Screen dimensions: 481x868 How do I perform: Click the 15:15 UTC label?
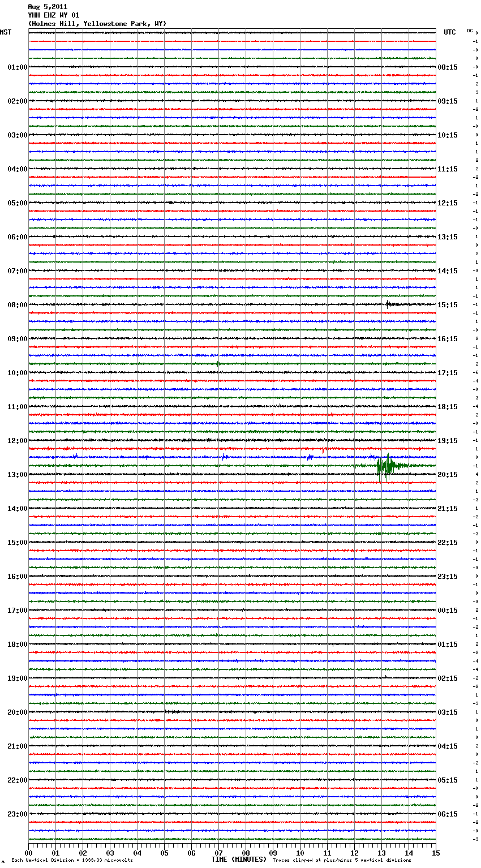[x=448, y=305]
